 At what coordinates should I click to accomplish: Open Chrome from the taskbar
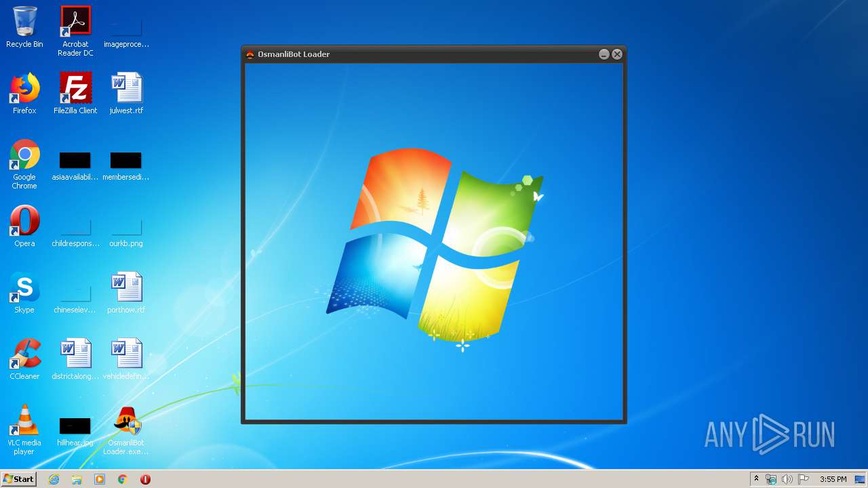click(123, 479)
